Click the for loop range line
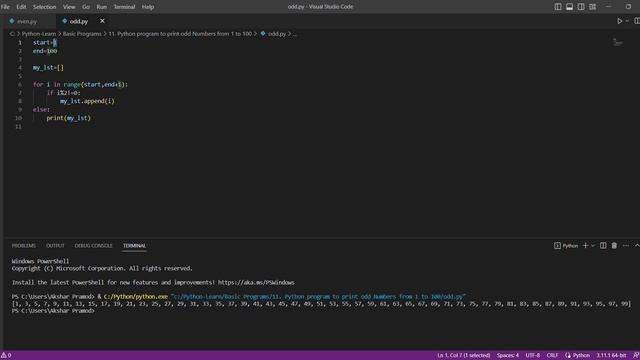Viewport: 640px width, 360px height. 80,84
